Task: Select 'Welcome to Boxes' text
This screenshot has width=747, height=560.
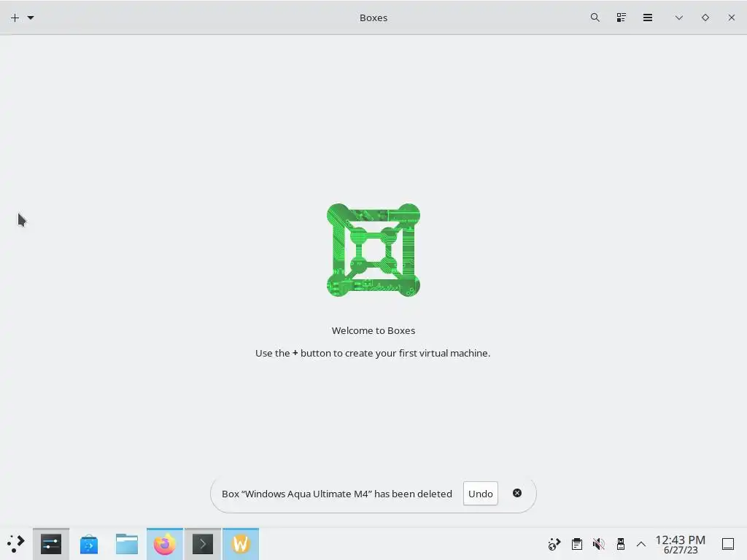Action: coord(373,330)
